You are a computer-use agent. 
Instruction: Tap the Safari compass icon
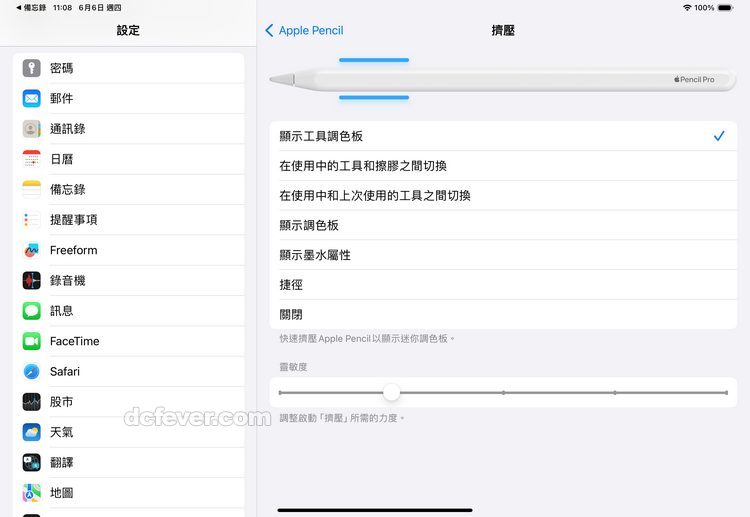click(32, 372)
